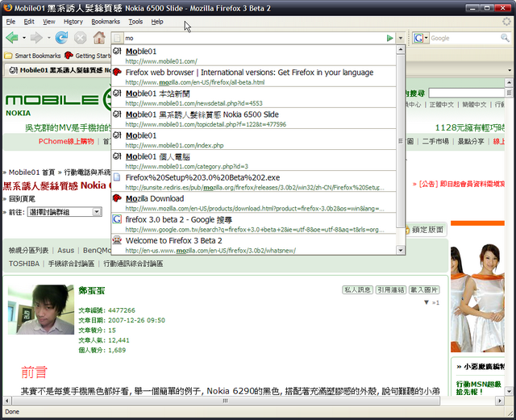Choose the Mozilla Download suggestion
Screen dimensions: 516x420
pos(254,203)
